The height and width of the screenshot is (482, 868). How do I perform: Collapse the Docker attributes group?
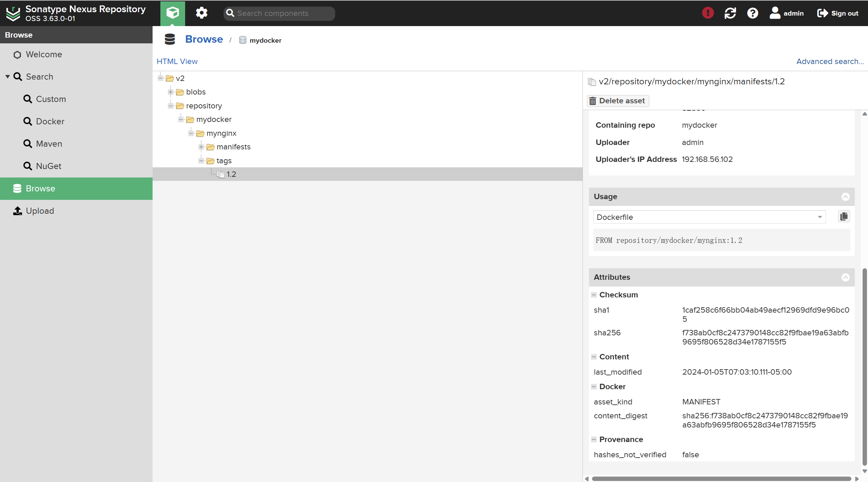(594, 387)
